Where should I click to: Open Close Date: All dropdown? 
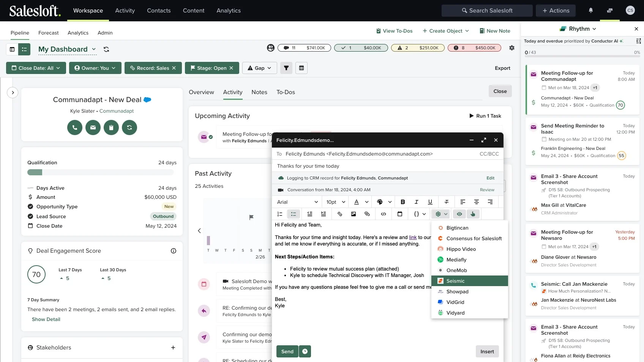pyautogui.click(x=36, y=68)
